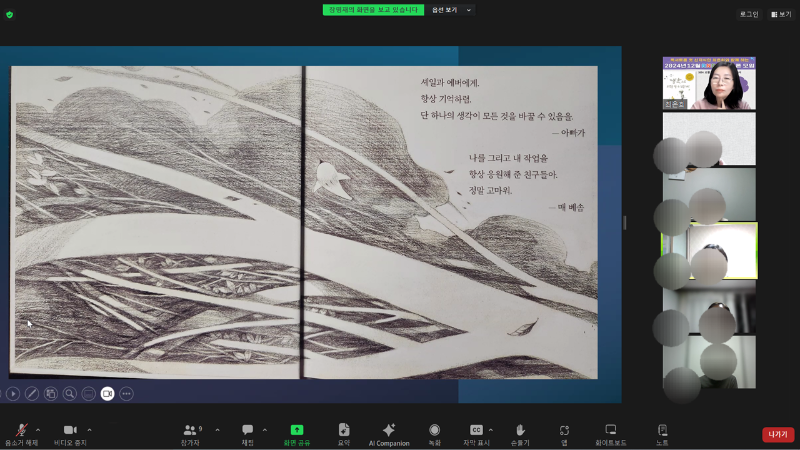800x450 pixels.
Task: Open AI Companion
Action: pos(389,435)
